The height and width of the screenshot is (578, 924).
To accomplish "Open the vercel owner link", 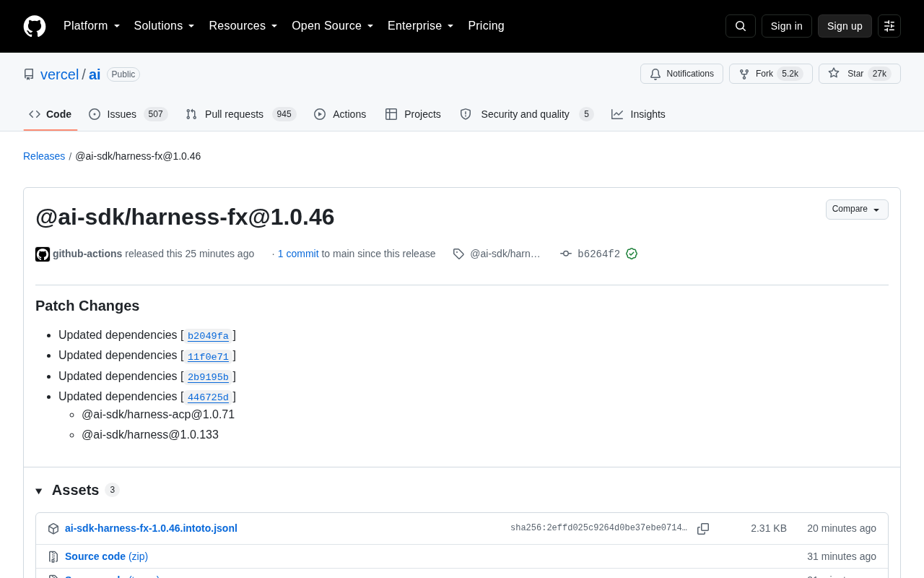I will pos(60,74).
